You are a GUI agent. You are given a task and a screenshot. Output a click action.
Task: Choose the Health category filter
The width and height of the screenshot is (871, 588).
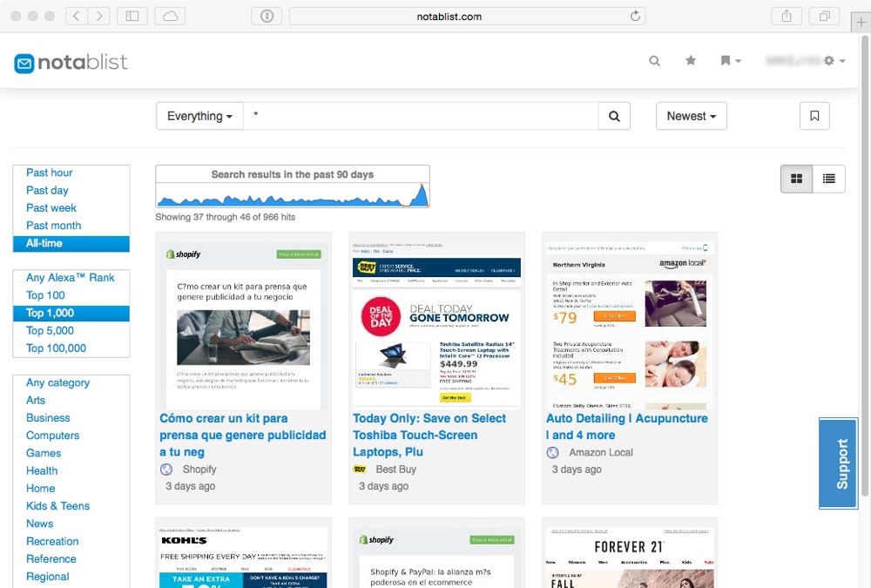coord(41,470)
